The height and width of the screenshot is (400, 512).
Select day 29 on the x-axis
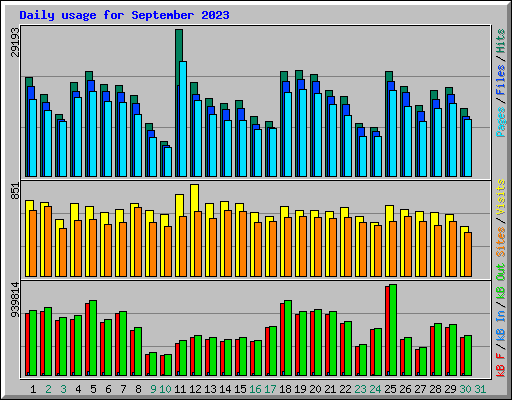click(x=450, y=389)
